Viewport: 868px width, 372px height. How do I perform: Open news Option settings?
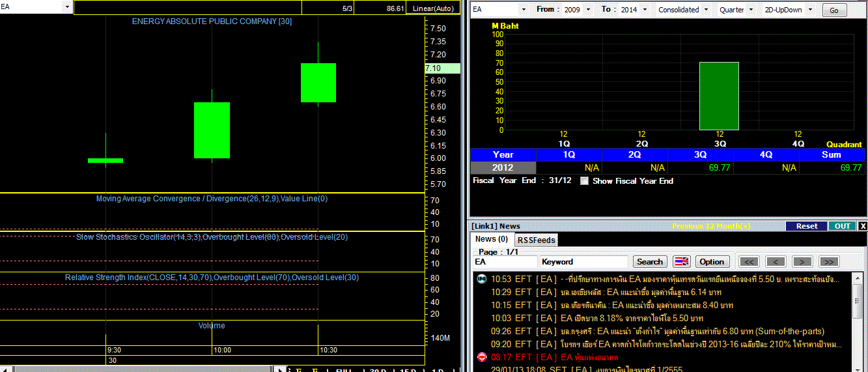click(x=712, y=261)
